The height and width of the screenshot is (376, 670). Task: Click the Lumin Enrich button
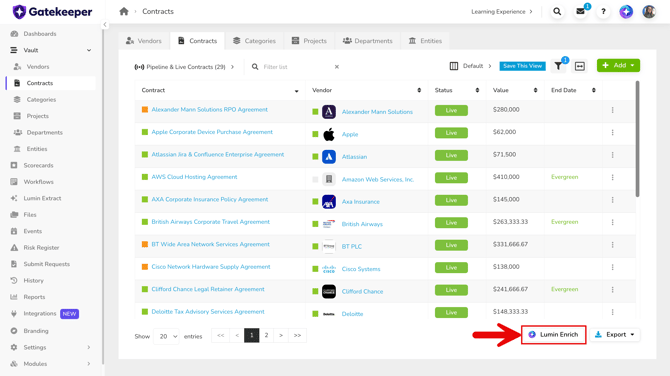553,335
